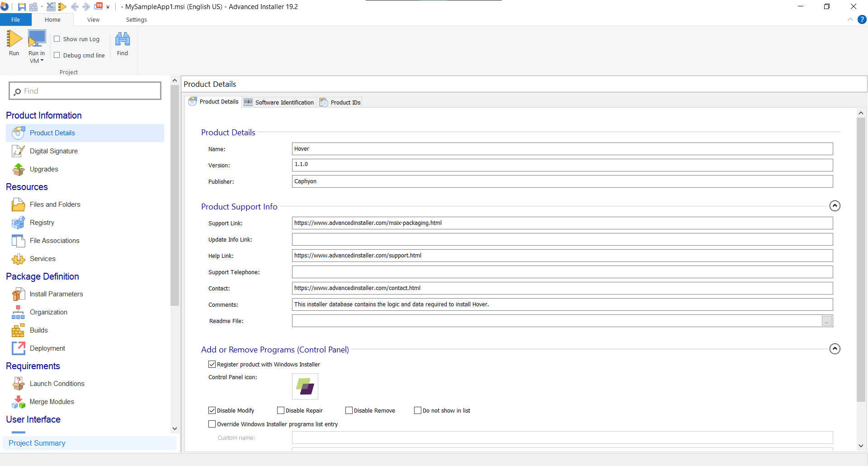Screen dimensions: 868x466
Task: Switch to the Product IDs tab
Action: tap(340, 102)
